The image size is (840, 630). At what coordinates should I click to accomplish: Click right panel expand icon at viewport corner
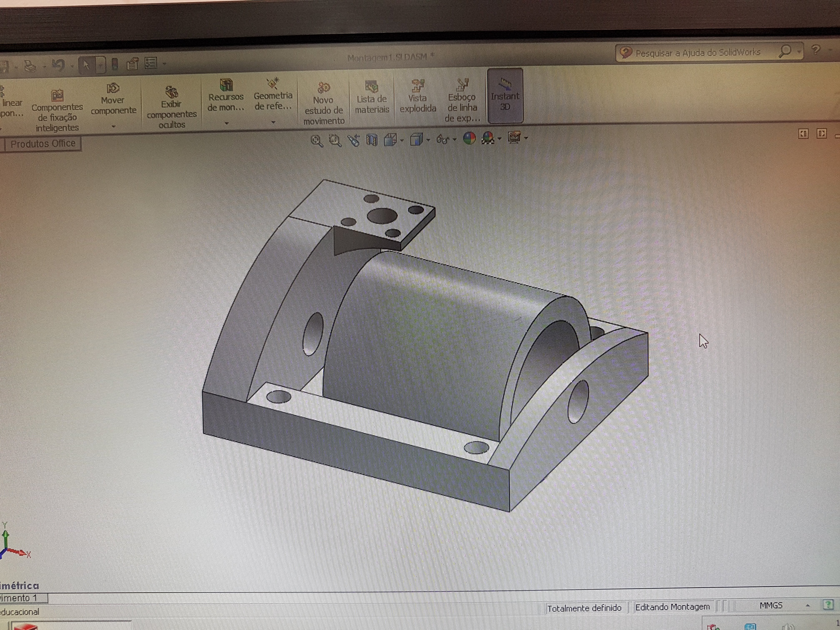coord(821,133)
